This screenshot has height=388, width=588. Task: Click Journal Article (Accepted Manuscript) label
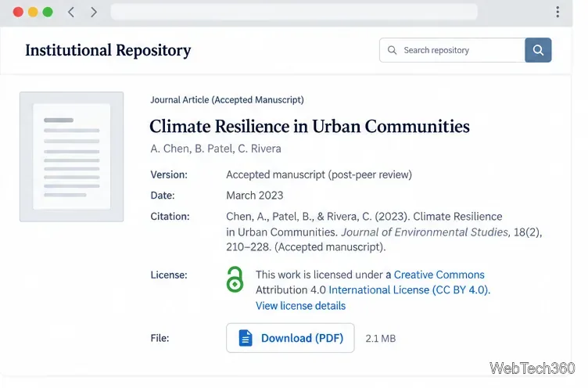click(x=227, y=100)
